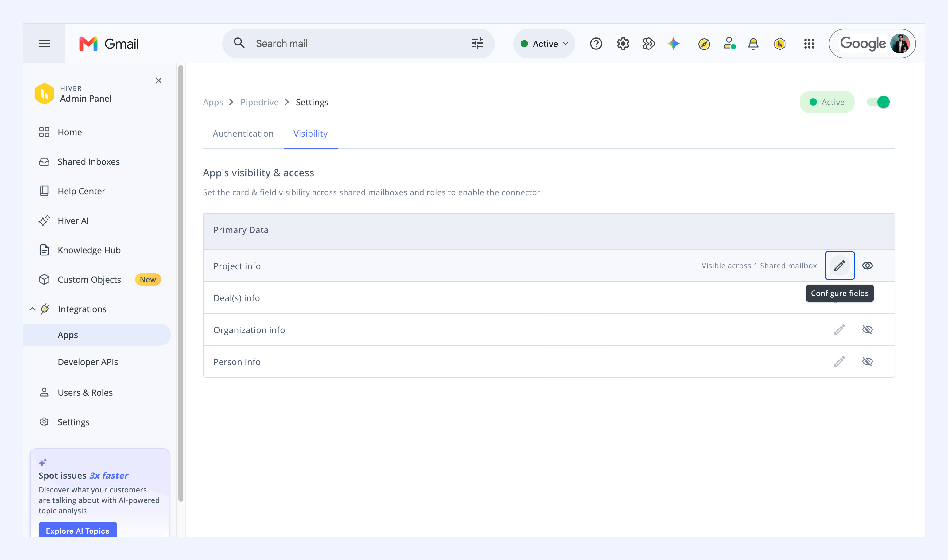Screen dimensions: 948x560
Task: Select the Visibility tab
Action: pyautogui.click(x=310, y=134)
